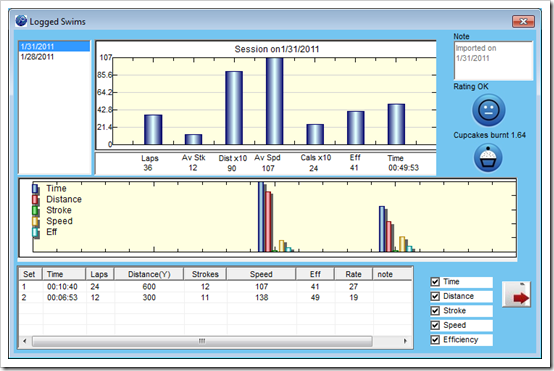Click the Set column header
554x371 pixels.
click(x=30, y=274)
